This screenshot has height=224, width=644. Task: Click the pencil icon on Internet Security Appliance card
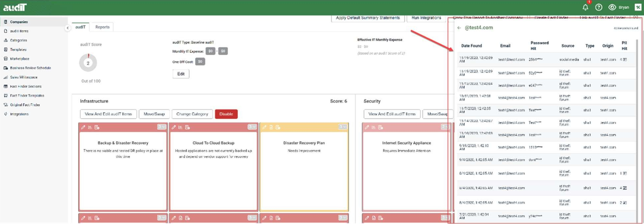pos(367,127)
